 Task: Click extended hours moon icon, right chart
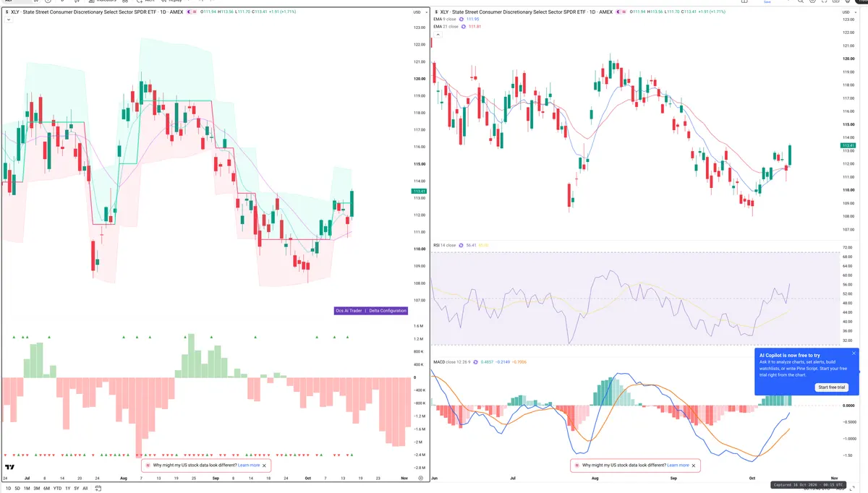tap(618, 12)
